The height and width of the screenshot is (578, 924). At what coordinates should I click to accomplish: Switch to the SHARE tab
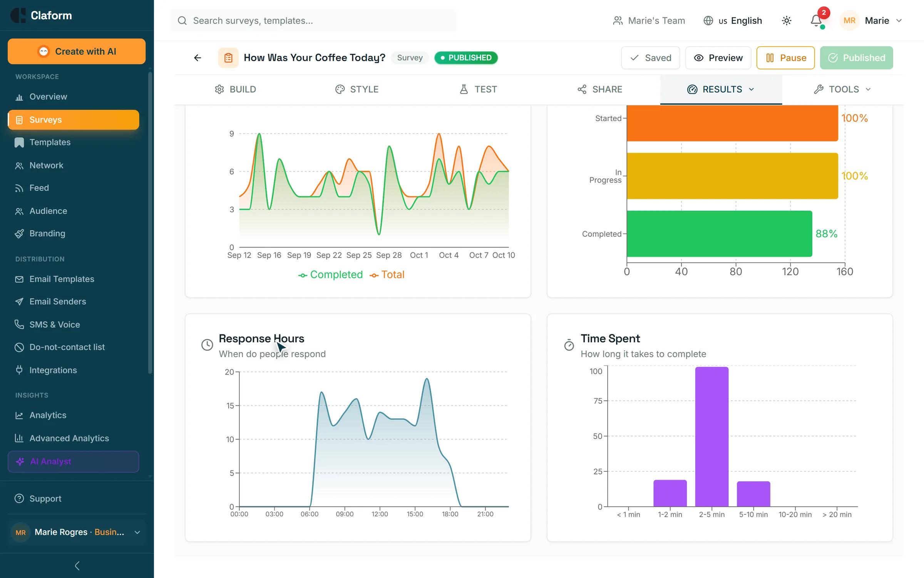tap(599, 89)
